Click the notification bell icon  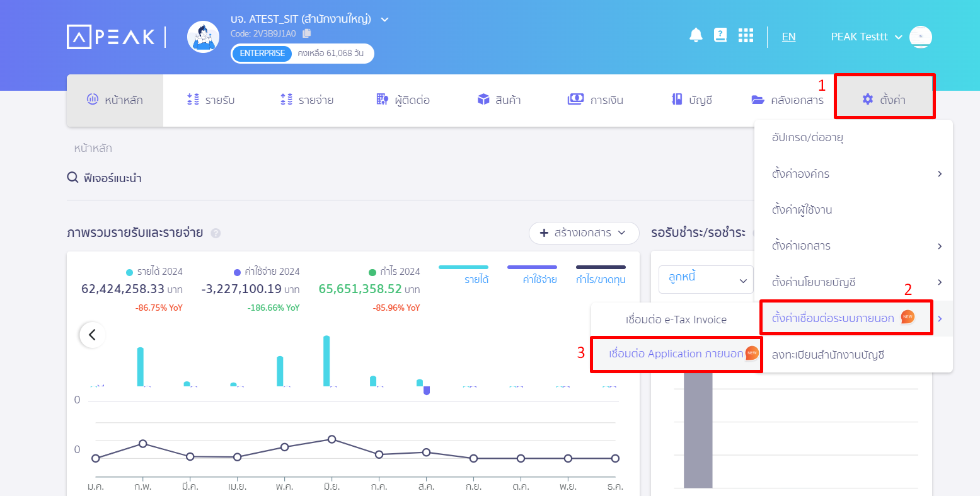click(x=696, y=35)
